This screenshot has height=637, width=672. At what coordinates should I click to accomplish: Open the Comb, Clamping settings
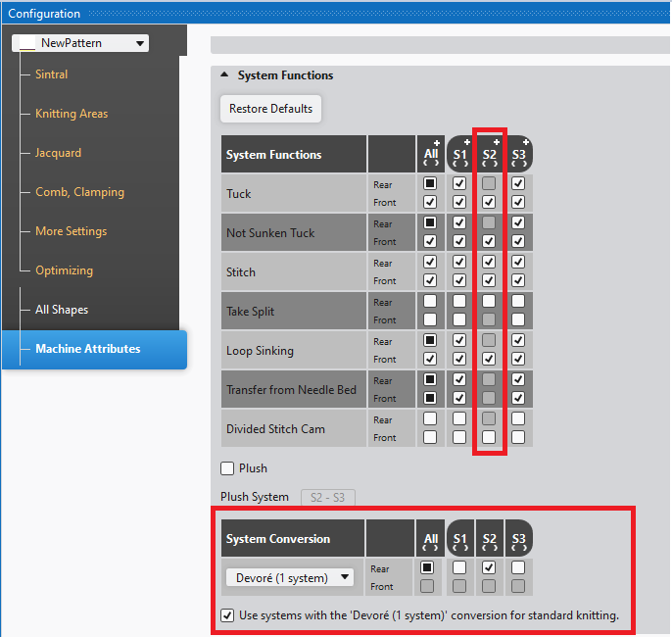pyautogui.click(x=79, y=192)
